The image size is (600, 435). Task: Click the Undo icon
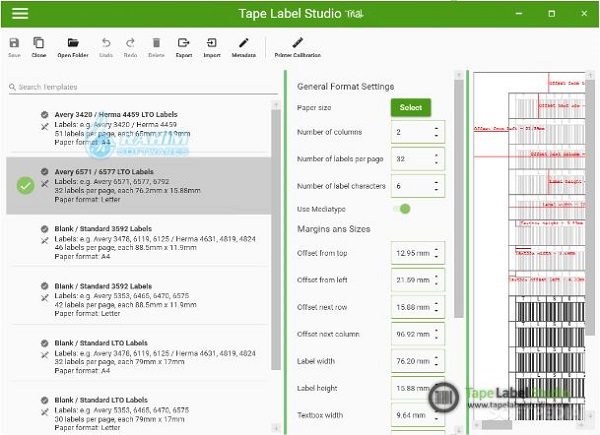click(106, 43)
